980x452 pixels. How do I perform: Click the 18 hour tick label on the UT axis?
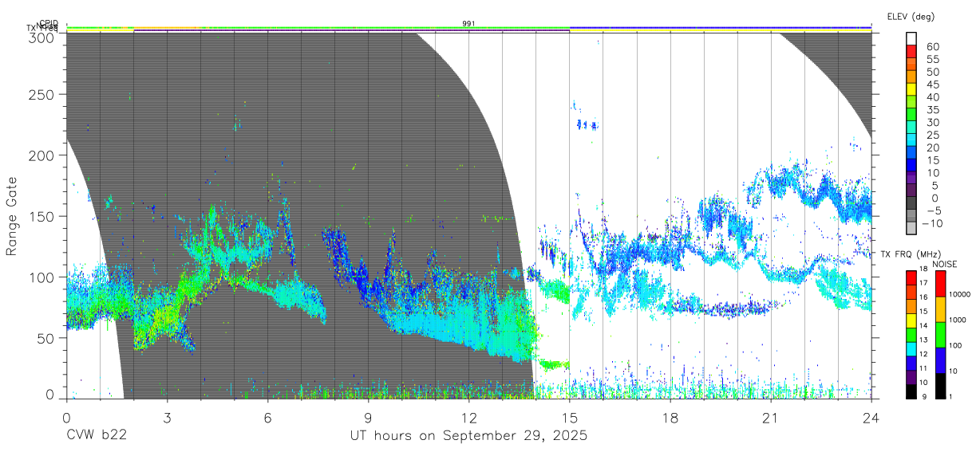[x=670, y=417]
